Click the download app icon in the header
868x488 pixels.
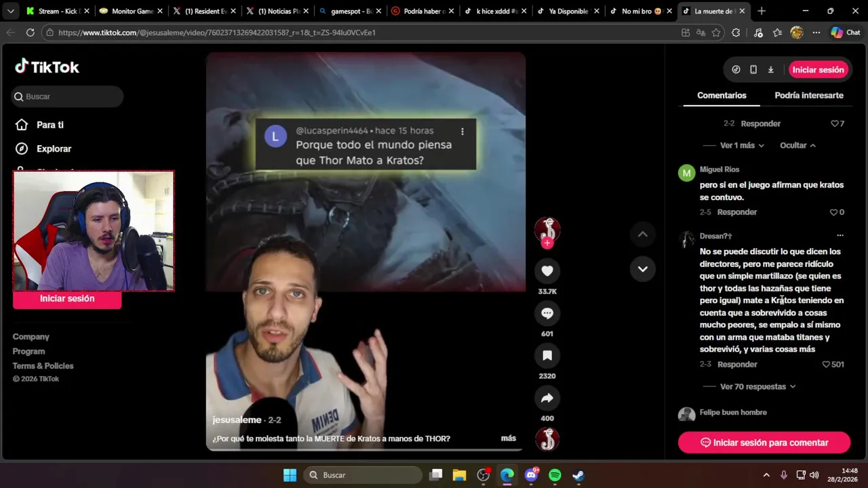click(771, 70)
